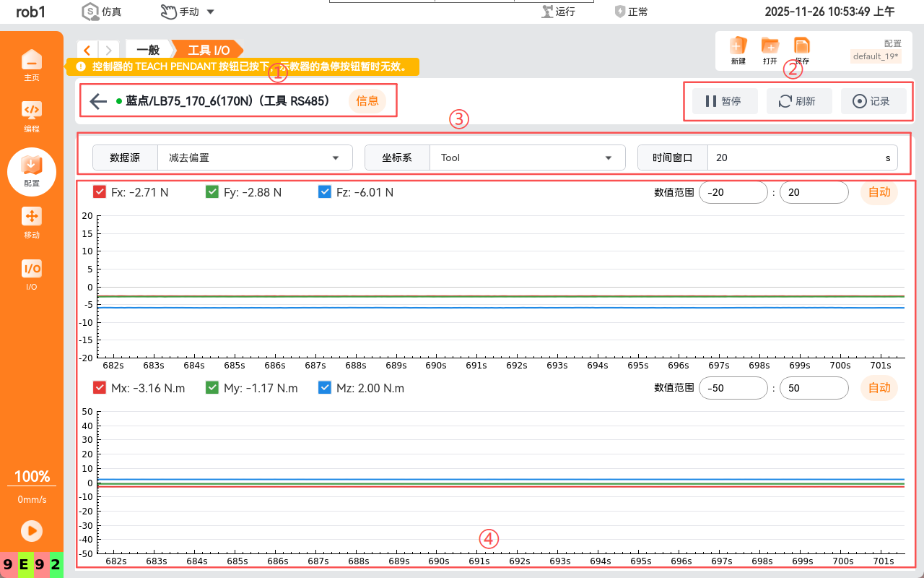Uncheck the Fx force checkbox
The width and height of the screenshot is (924, 578).
[x=100, y=192]
